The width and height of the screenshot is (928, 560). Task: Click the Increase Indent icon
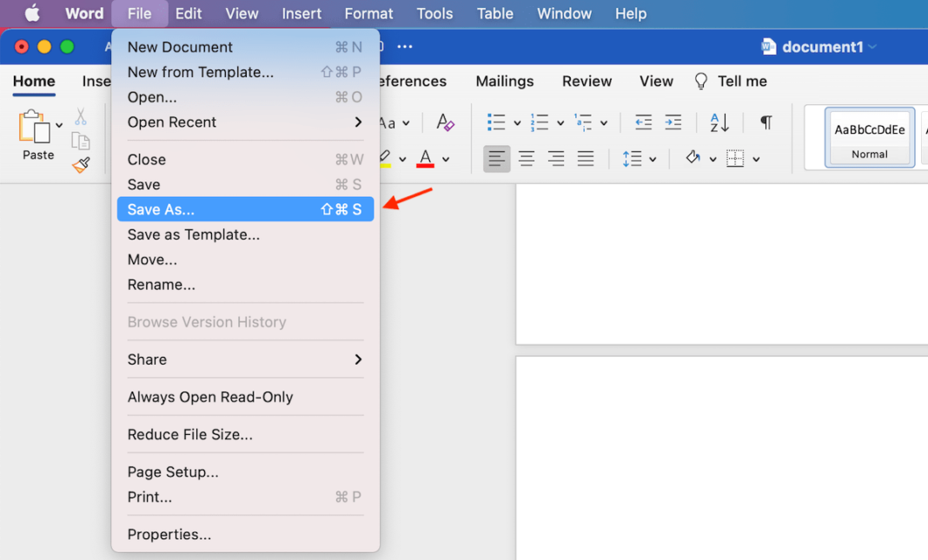pos(673,122)
